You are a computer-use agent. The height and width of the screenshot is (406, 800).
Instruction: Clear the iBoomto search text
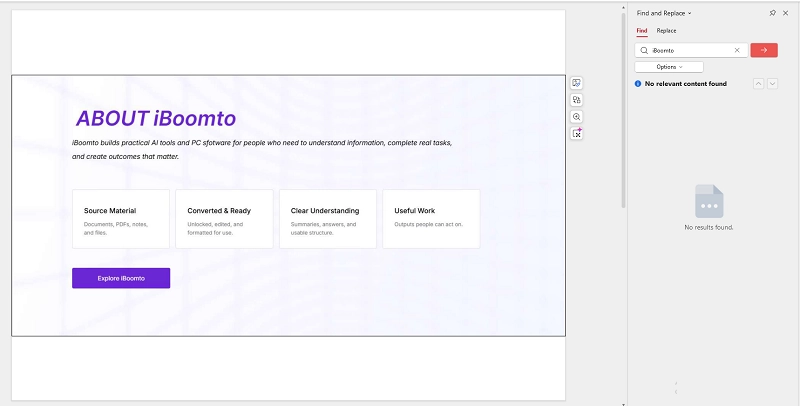737,50
